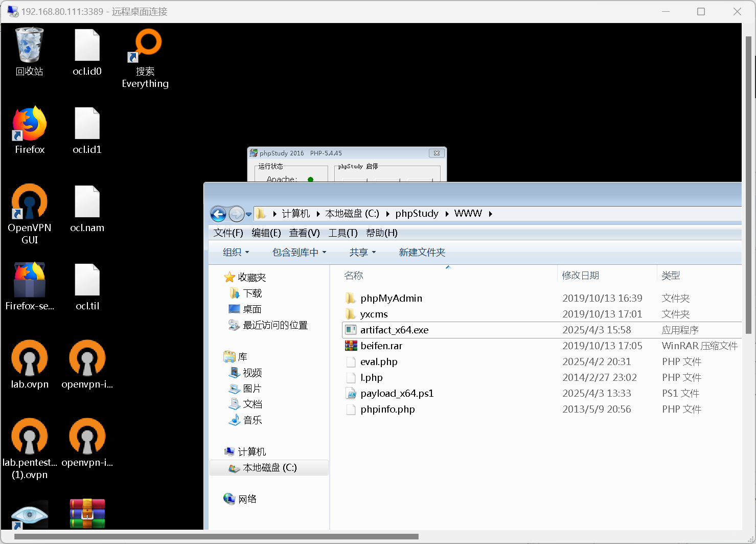Image resolution: width=756 pixels, height=544 pixels.
Task: Click the Explorer Forward navigation arrow
Action: tap(236, 214)
